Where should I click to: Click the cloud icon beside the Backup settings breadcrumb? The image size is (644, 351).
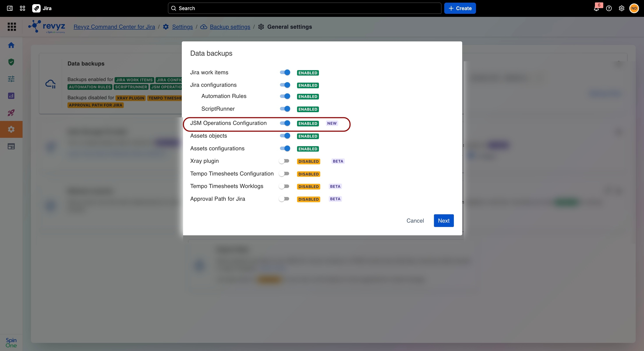tap(204, 27)
